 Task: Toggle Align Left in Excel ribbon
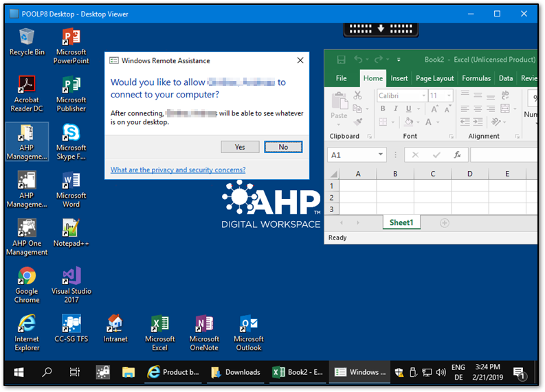465,108
